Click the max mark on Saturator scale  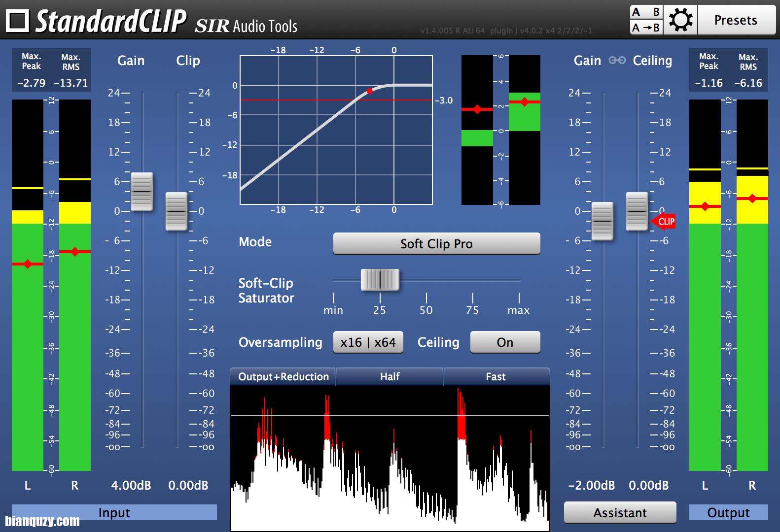519,310
